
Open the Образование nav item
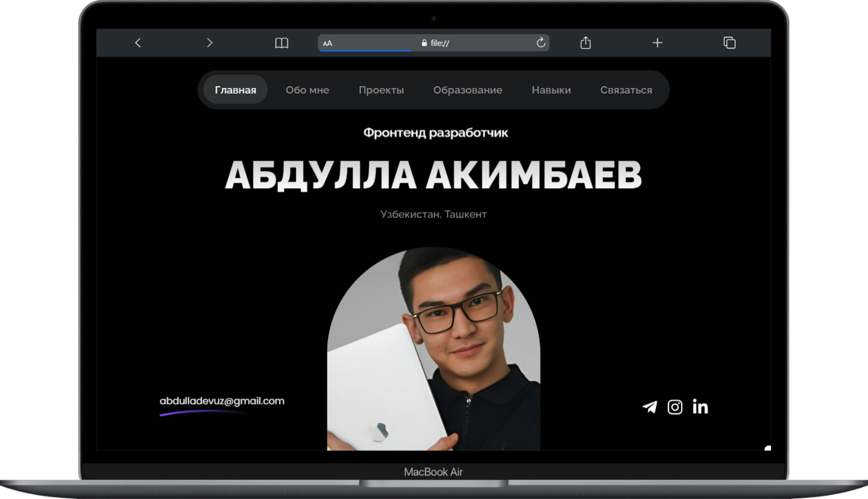[468, 90]
